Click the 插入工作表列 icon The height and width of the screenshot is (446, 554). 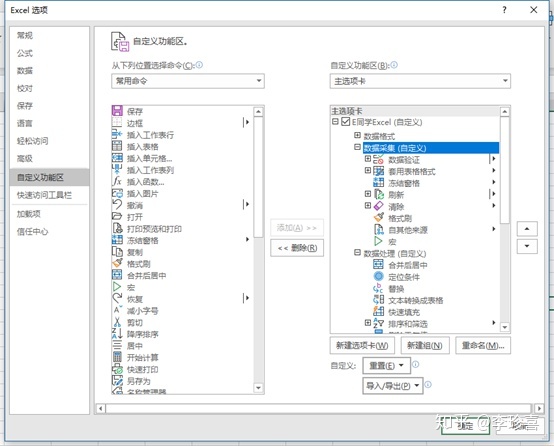(117, 169)
